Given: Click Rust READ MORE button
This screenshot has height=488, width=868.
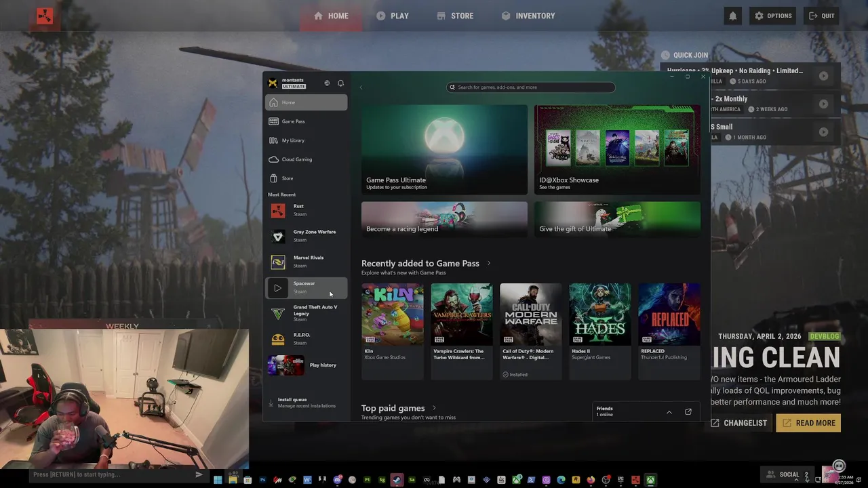Looking at the screenshot, I should pyautogui.click(x=808, y=423).
